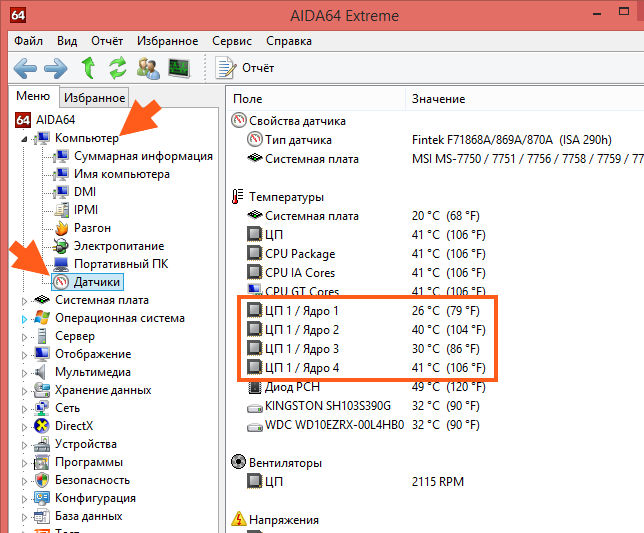Viewport: 644px width, 533px height.
Task: Open the Файл menu
Action: click(x=28, y=41)
